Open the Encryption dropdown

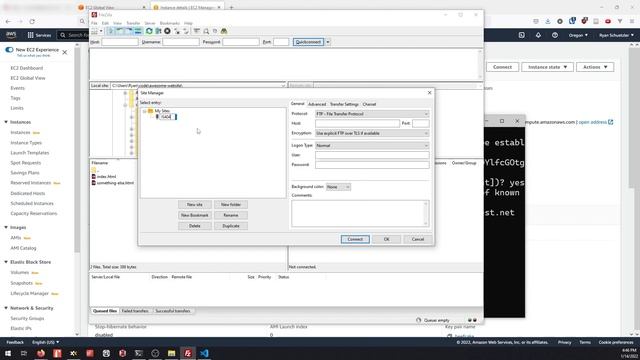click(372, 133)
